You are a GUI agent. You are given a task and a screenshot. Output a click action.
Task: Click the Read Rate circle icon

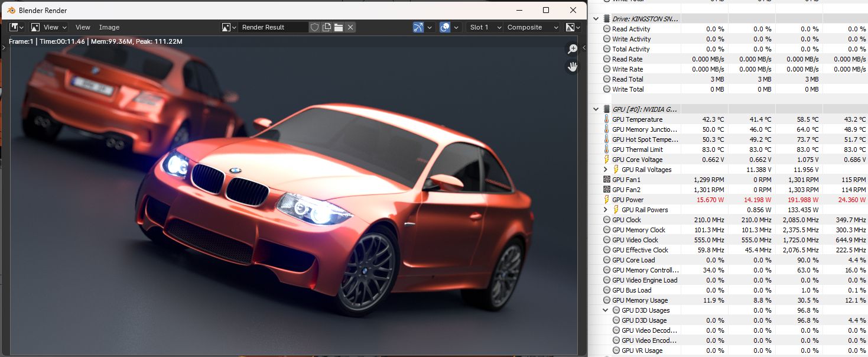pyautogui.click(x=607, y=59)
